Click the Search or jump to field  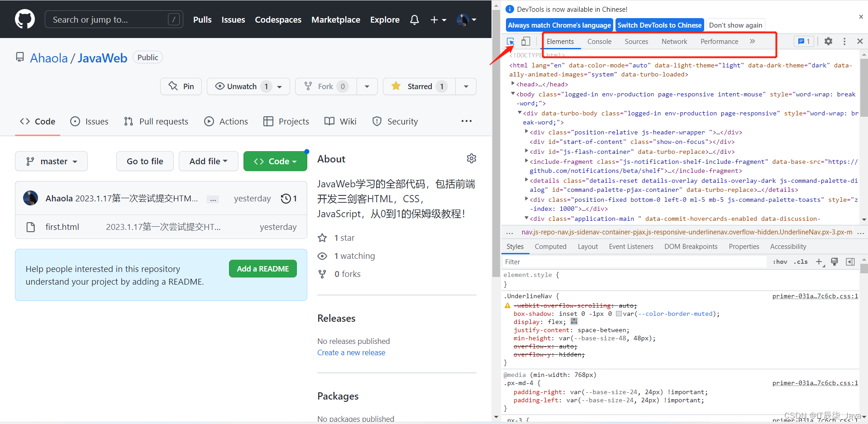click(x=114, y=19)
